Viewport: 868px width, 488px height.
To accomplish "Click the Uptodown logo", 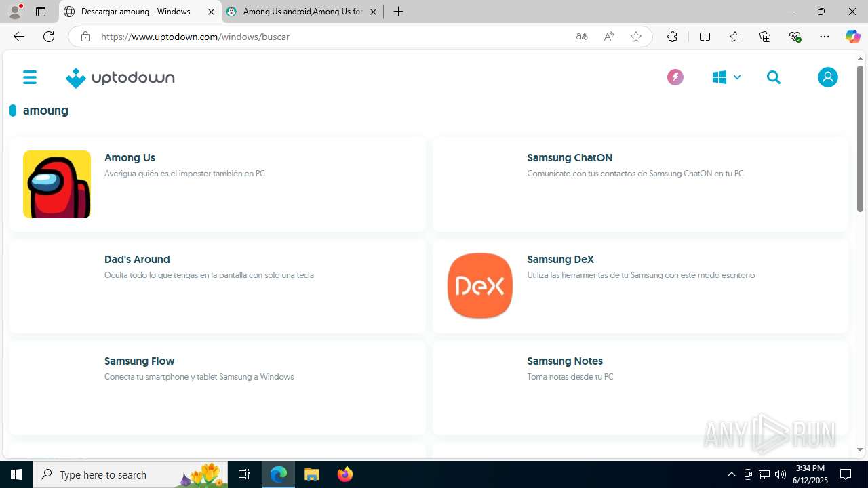I will pyautogui.click(x=120, y=78).
